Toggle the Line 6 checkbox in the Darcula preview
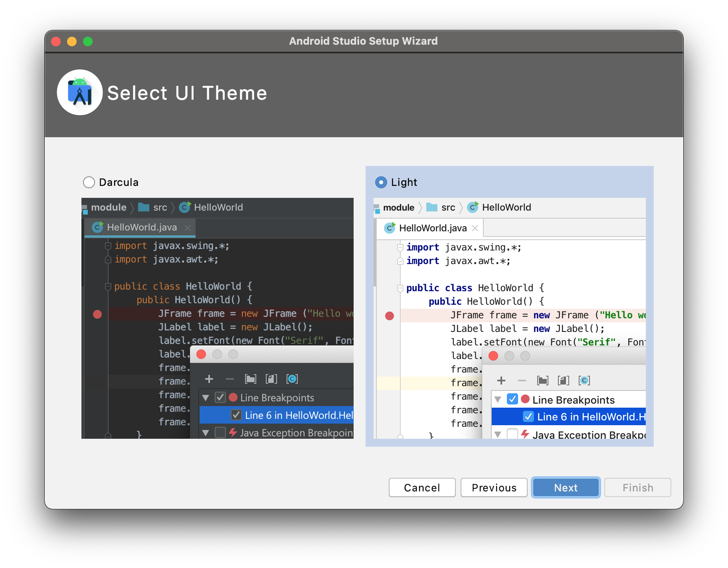Screen dimensions: 728x568 [236, 415]
